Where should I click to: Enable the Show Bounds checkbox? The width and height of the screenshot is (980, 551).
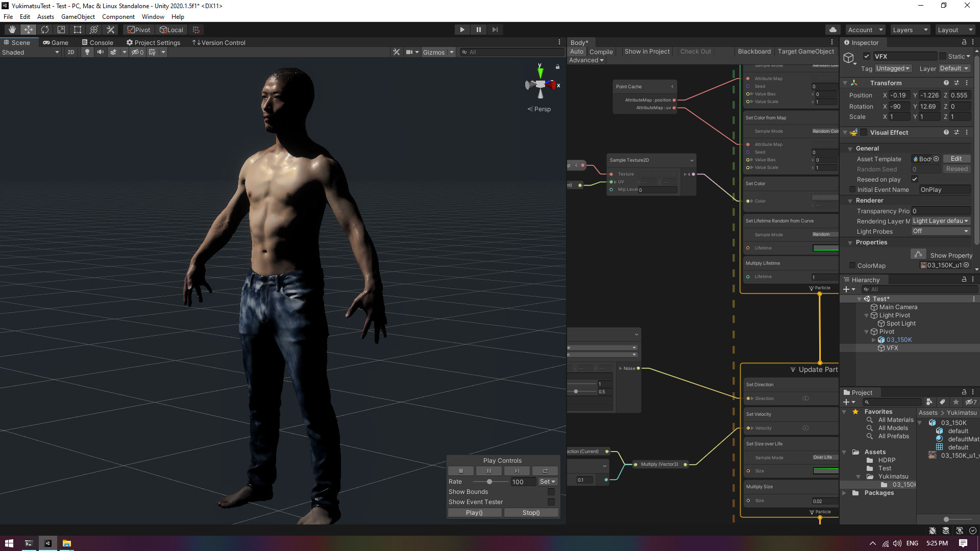[551, 492]
